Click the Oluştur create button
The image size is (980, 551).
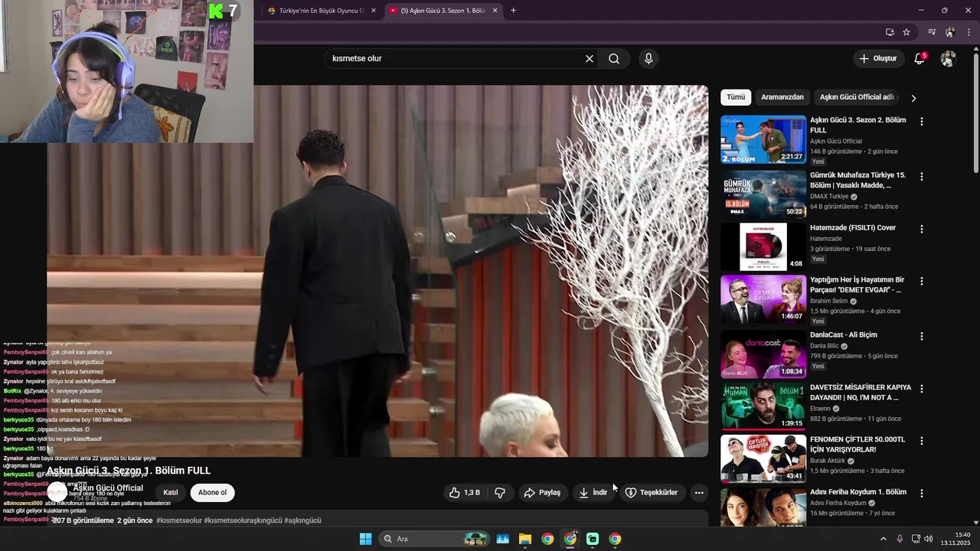tap(877, 59)
